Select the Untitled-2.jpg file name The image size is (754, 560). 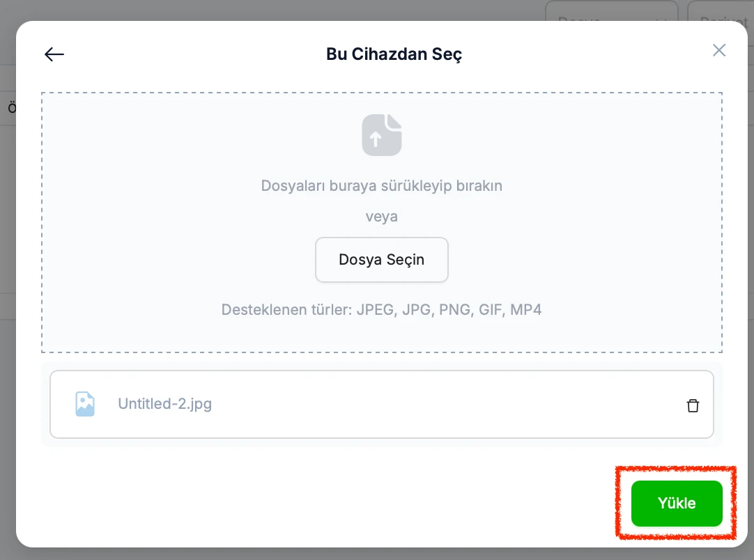point(165,404)
